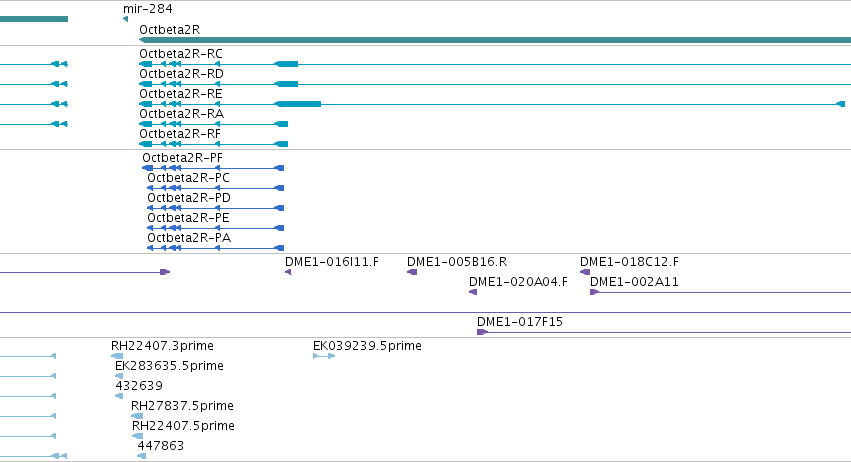Click the mir-284 arrow glyph

125,19
